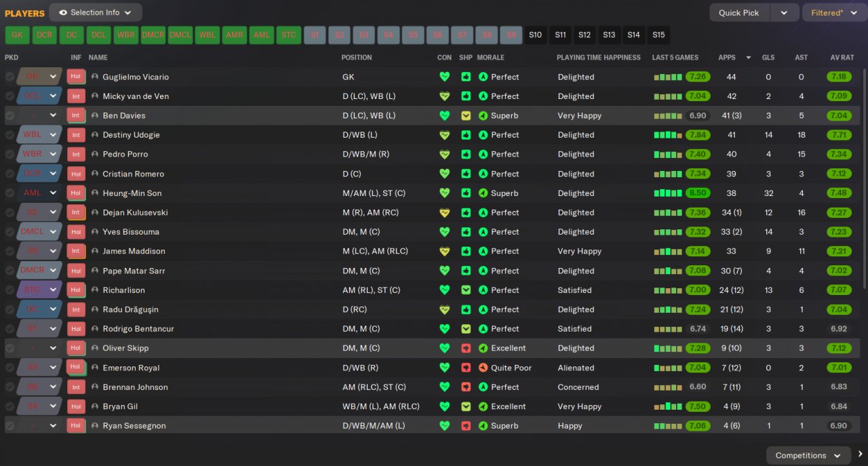Click the match sharpness icon for Oliver Skipp
Image resolution: width=868 pixels, height=466 pixels.
click(x=466, y=348)
